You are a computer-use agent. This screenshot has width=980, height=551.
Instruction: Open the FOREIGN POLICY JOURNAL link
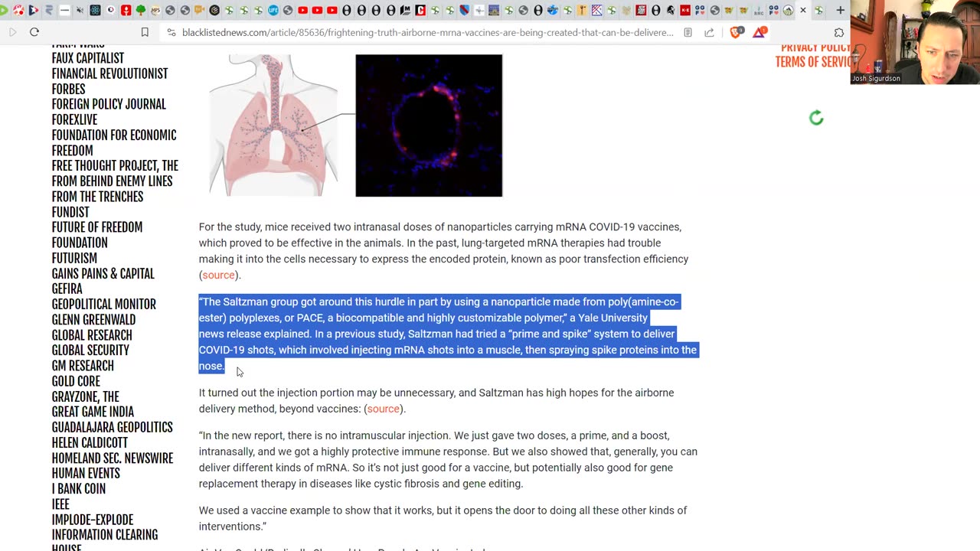(109, 104)
